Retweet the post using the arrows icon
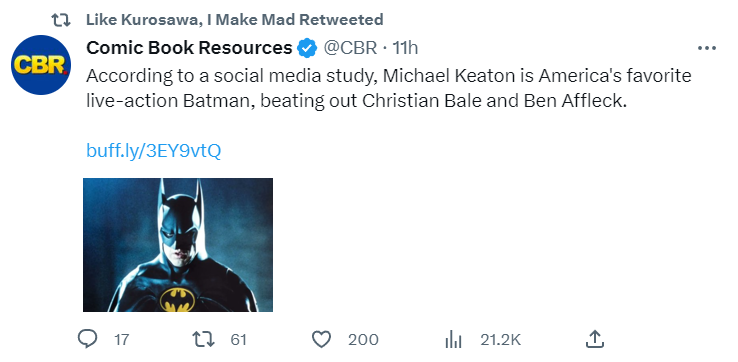This screenshot has width=738, height=362. 204,339
